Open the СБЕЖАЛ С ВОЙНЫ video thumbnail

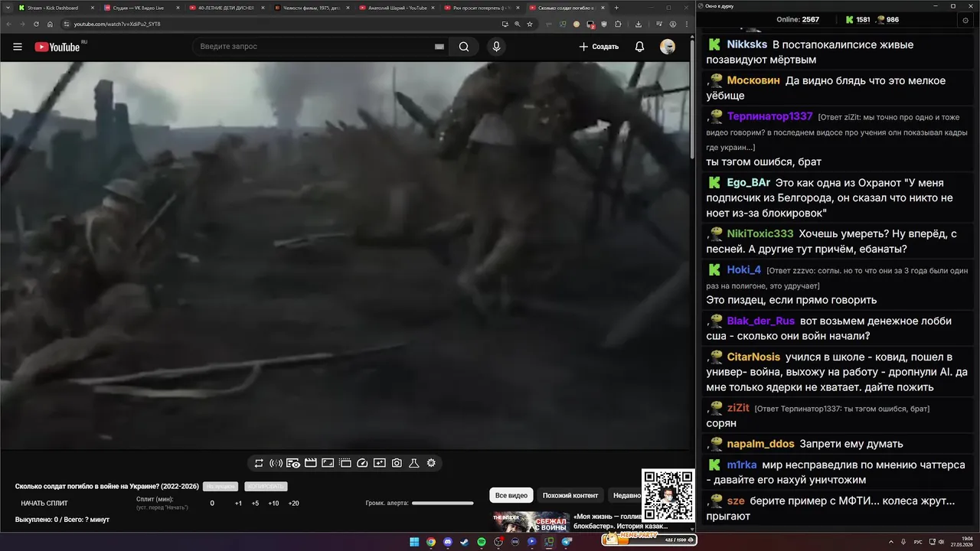pyautogui.click(x=531, y=522)
